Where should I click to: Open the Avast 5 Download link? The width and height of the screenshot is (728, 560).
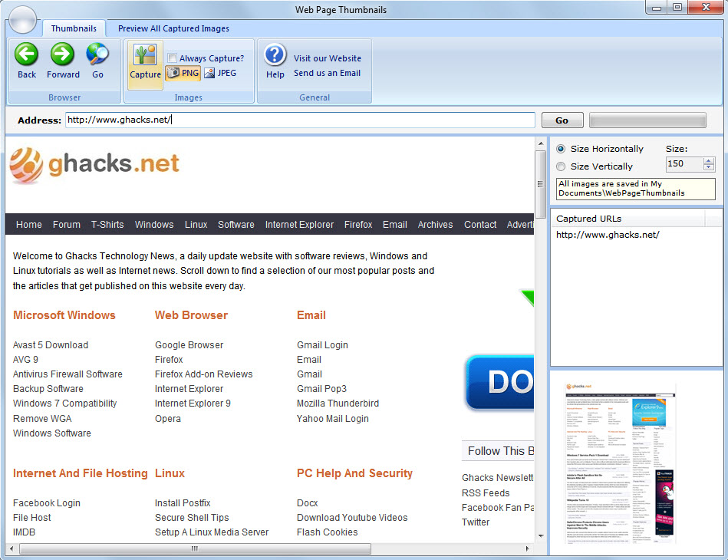(x=51, y=345)
